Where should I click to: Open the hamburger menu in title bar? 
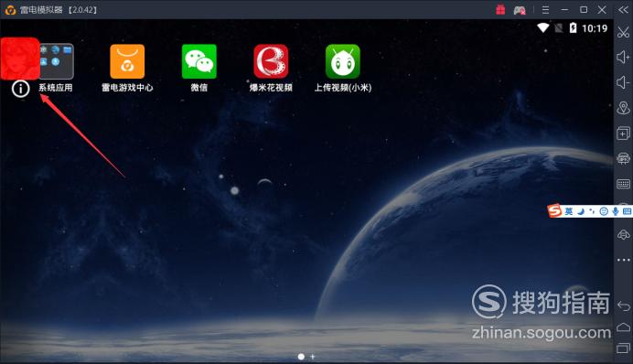click(545, 10)
